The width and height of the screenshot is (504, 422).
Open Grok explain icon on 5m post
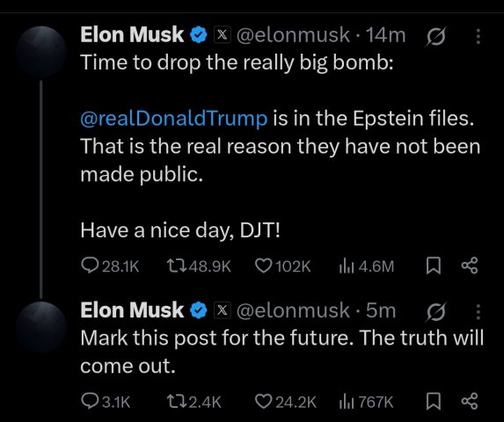pyautogui.click(x=436, y=311)
